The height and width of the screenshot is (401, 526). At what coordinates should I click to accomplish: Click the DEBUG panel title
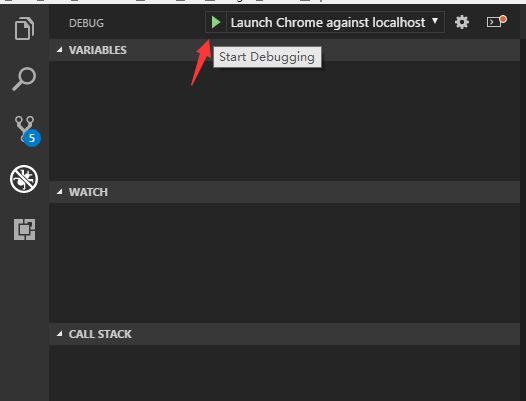click(86, 23)
